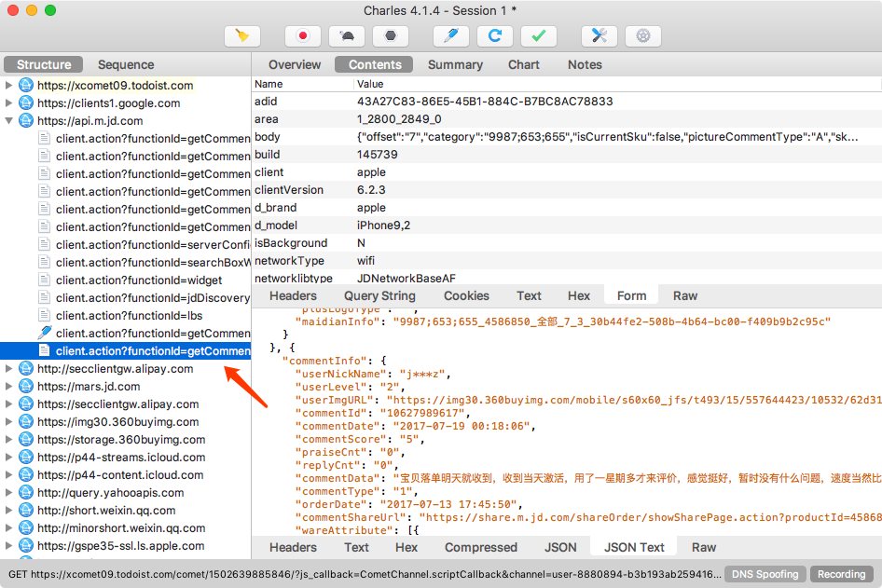Viewport: 882px width, 588px height.
Task: Expand the https://xcomet09.todoist.com node
Action: pos(9,86)
